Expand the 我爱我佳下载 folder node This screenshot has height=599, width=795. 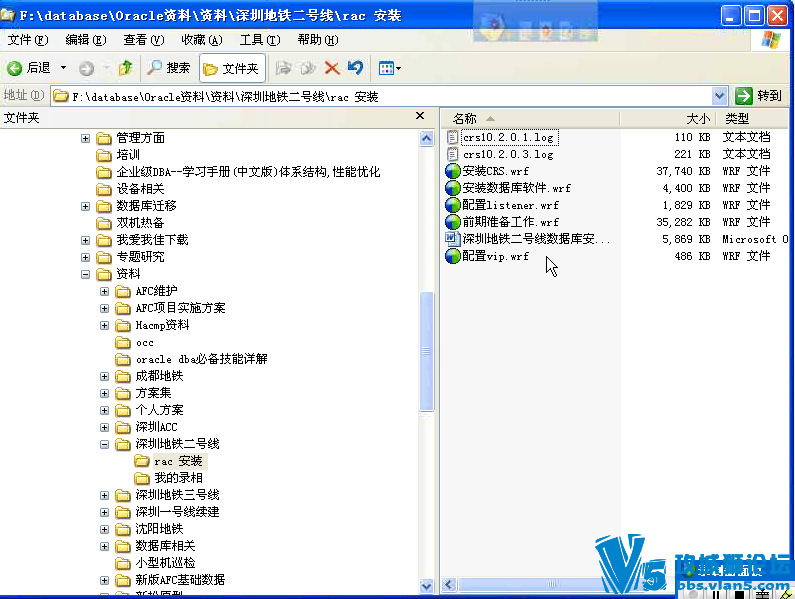pos(85,240)
